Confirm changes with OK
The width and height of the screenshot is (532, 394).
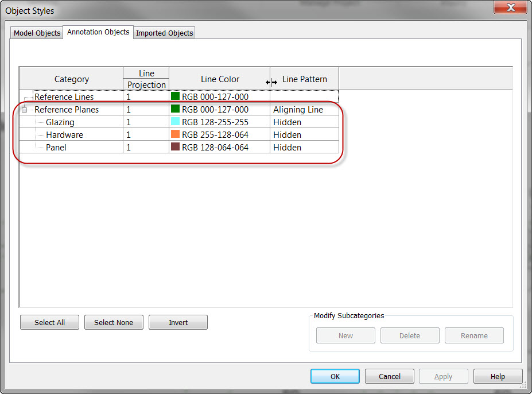tap(335, 376)
